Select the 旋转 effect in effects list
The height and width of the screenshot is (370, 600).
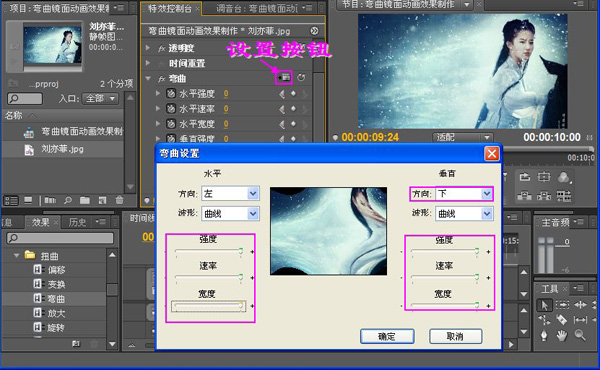coord(56,328)
